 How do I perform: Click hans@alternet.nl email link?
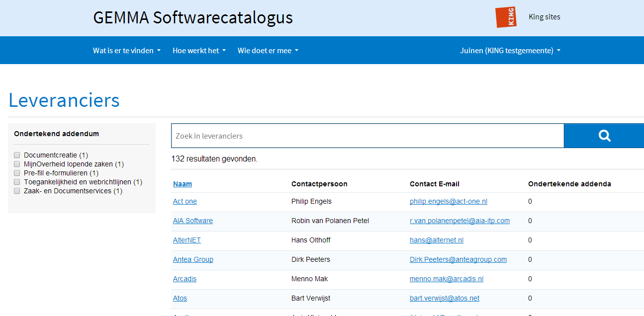[x=437, y=240]
